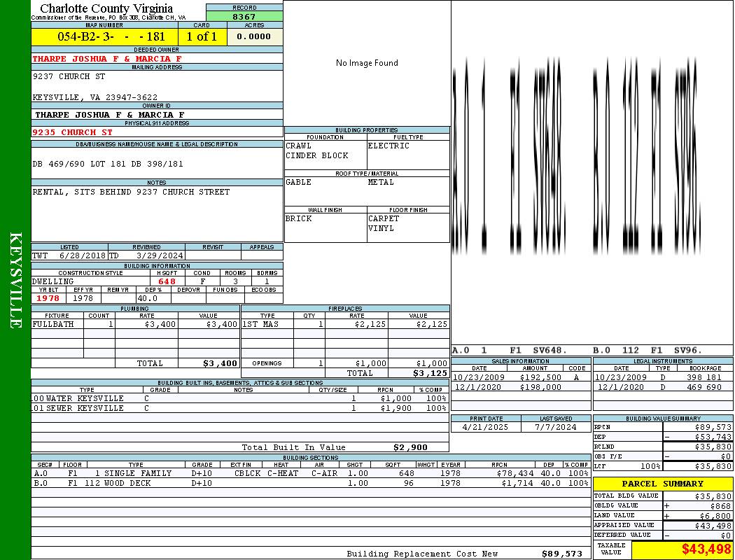735x560 pixels.
Task: Click DEP value $53,743 in summary
Action: coord(713,437)
